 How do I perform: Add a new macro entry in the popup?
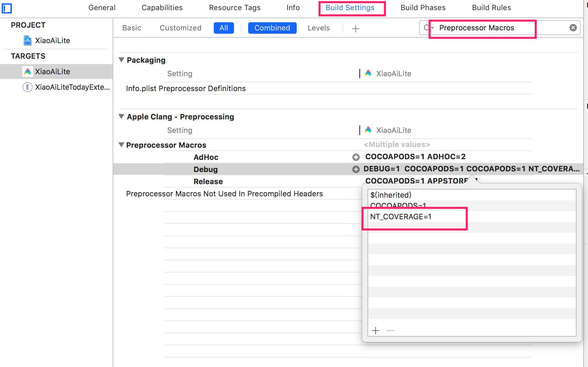pyautogui.click(x=376, y=331)
